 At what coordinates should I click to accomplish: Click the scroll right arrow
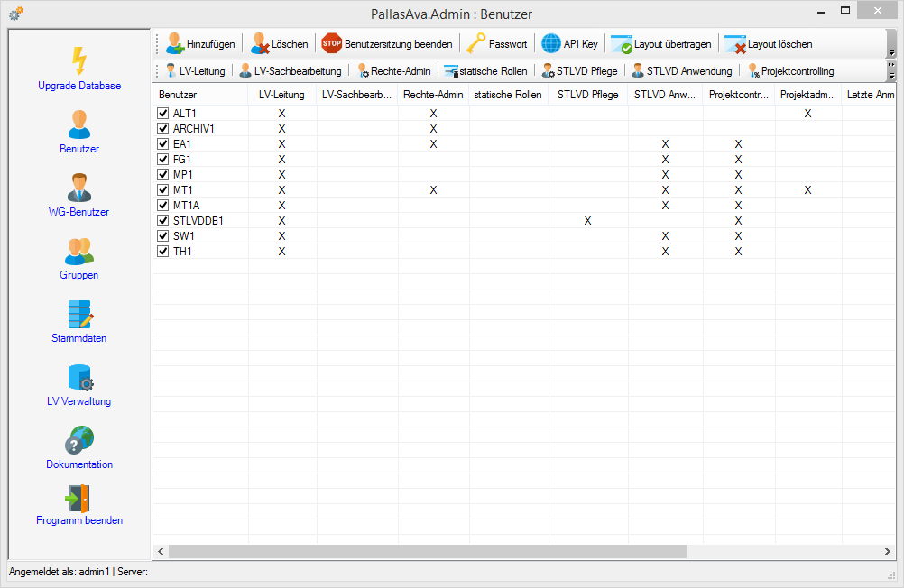[x=887, y=552]
